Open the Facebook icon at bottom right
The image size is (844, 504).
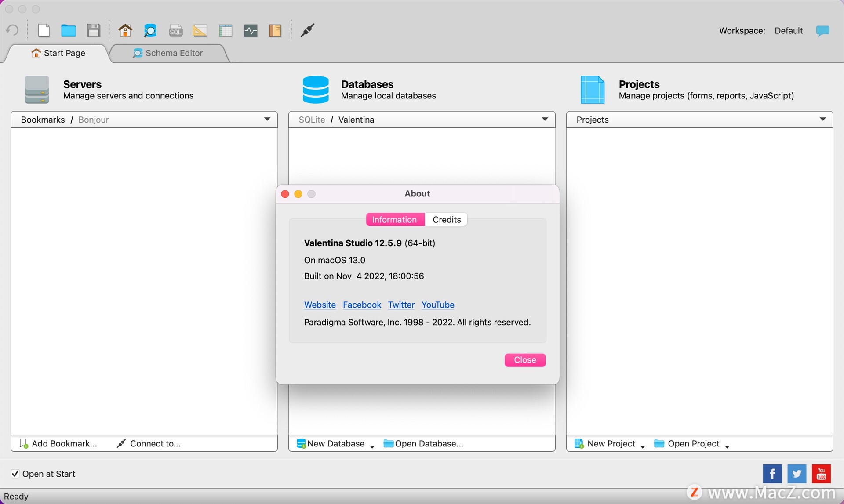pyautogui.click(x=772, y=474)
